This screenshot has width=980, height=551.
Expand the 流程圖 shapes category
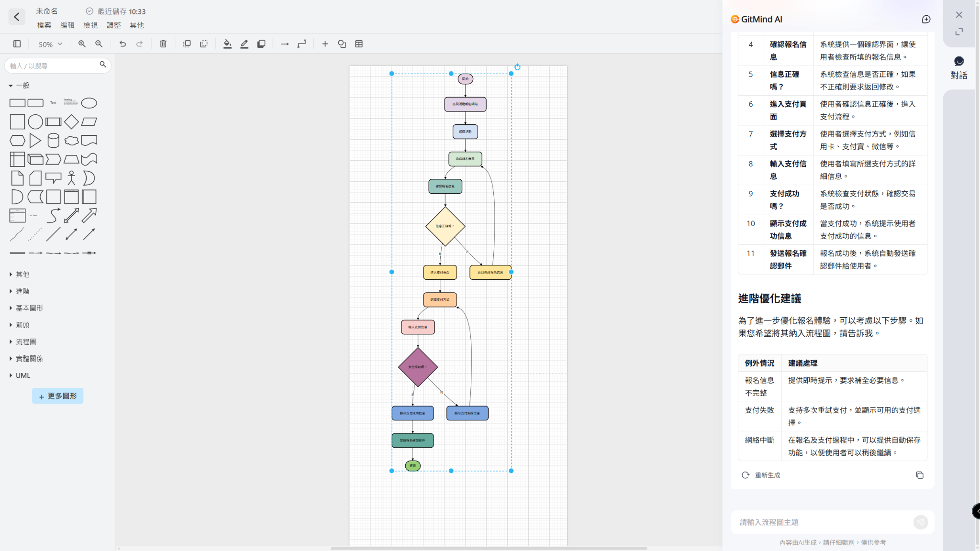pyautogui.click(x=26, y=342)
